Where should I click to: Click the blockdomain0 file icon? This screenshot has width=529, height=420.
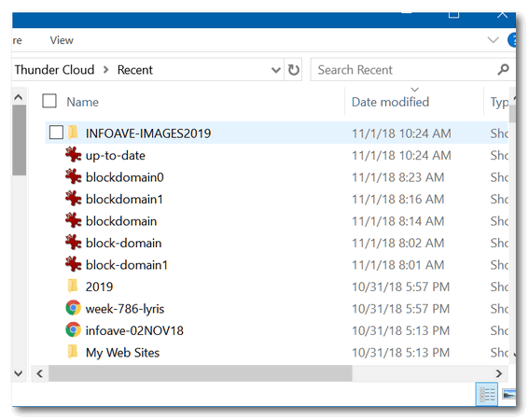coord(73,176)
